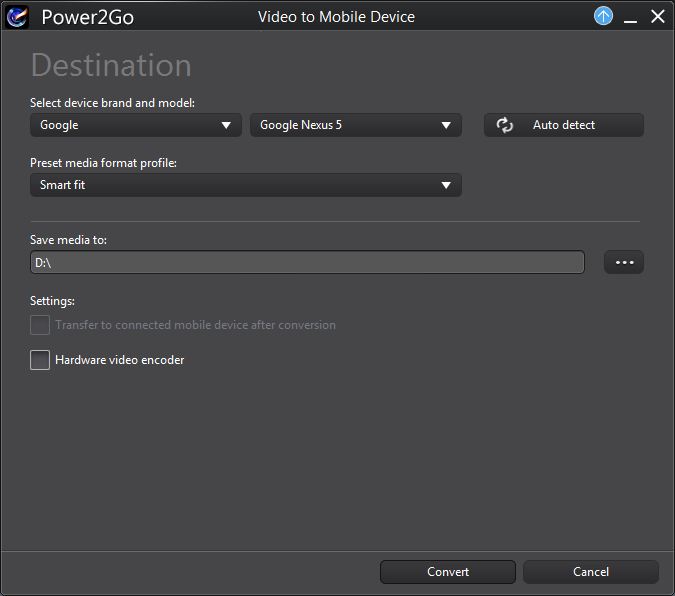Minimize the Power2Go window
Screen dimensions: 675x596
[631, 17]
